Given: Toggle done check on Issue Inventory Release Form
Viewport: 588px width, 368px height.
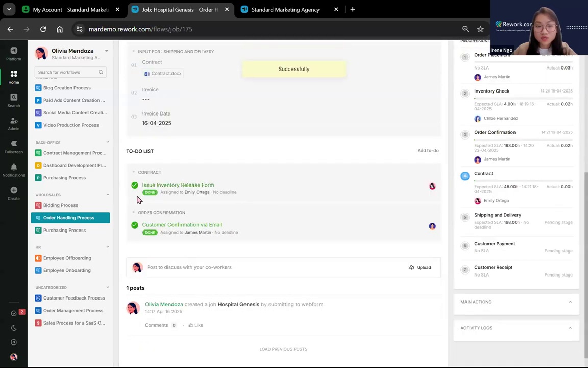Looking at the screenshot, I should click(x=135, y=185).
